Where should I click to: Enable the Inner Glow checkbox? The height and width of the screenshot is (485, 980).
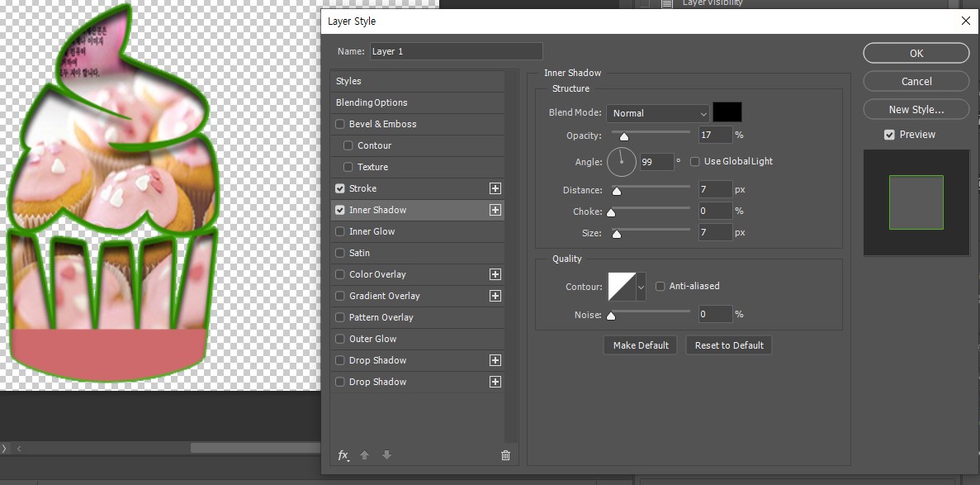[x=340, y=231]
